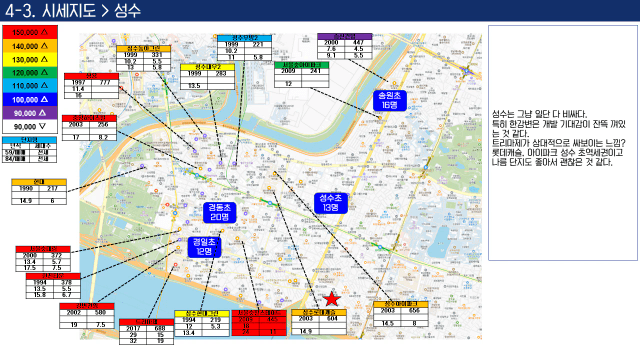Click the purple 90,000 up-triangle legend swatch
640x360 pixels.
coord(30,113)
